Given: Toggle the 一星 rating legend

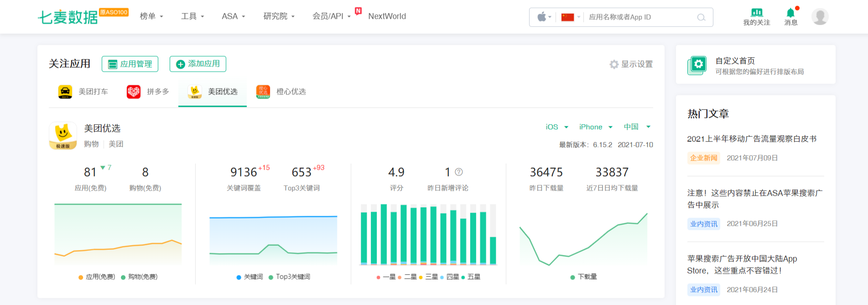Looking at the screenshot, I should (386, 277).
